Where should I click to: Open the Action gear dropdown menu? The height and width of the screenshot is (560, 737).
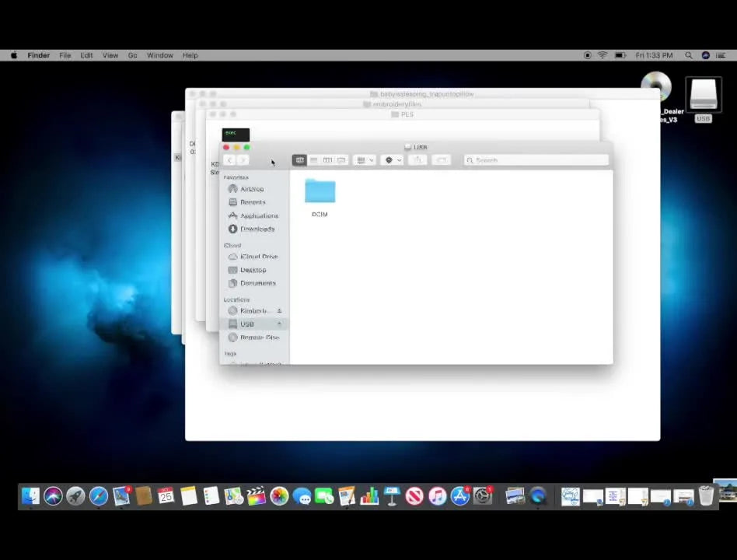392,160
